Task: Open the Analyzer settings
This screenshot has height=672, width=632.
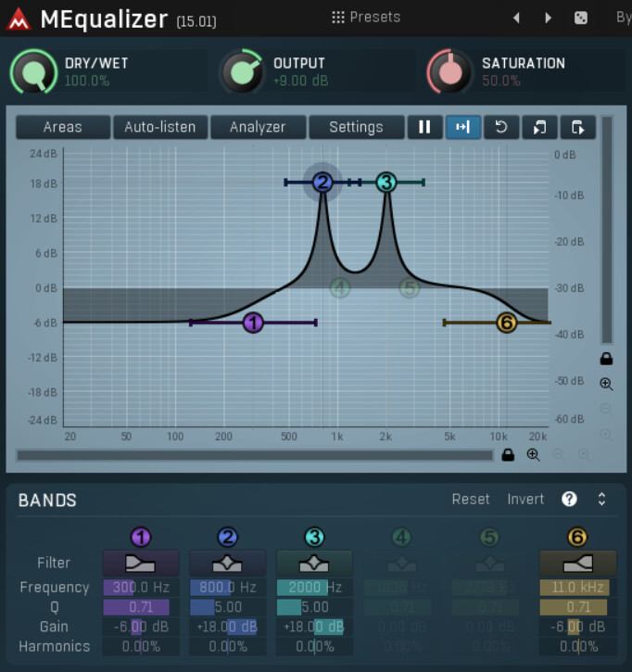Action: point(258,127)
